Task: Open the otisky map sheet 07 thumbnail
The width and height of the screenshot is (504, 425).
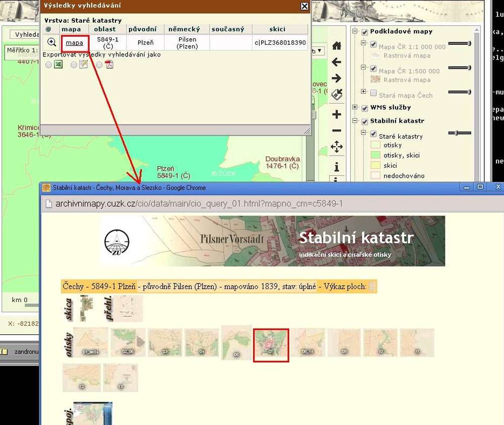Action: tap(271, 345)
